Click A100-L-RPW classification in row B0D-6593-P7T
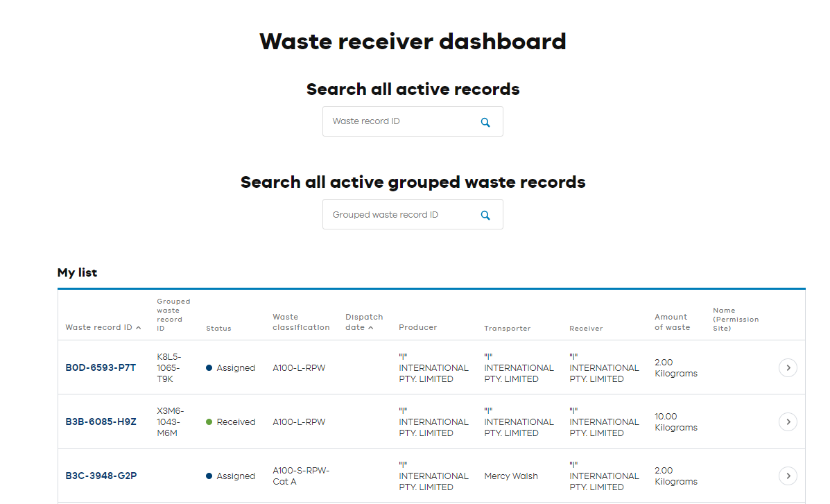This screenshot has height=504, width=830. pos(299,368)
